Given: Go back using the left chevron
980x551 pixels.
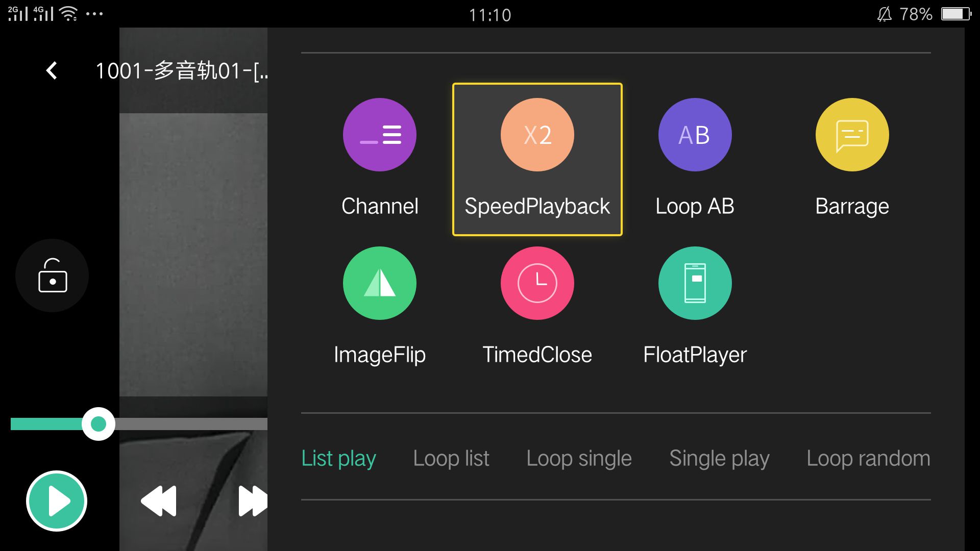Looking at the screenshot, I should pyautogui.click(x=52, y=70).
